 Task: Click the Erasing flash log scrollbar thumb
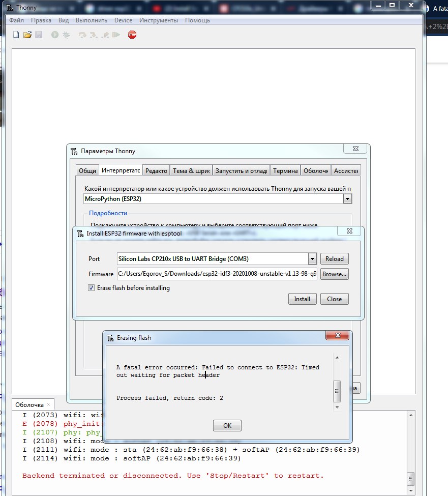click(337, 391)
